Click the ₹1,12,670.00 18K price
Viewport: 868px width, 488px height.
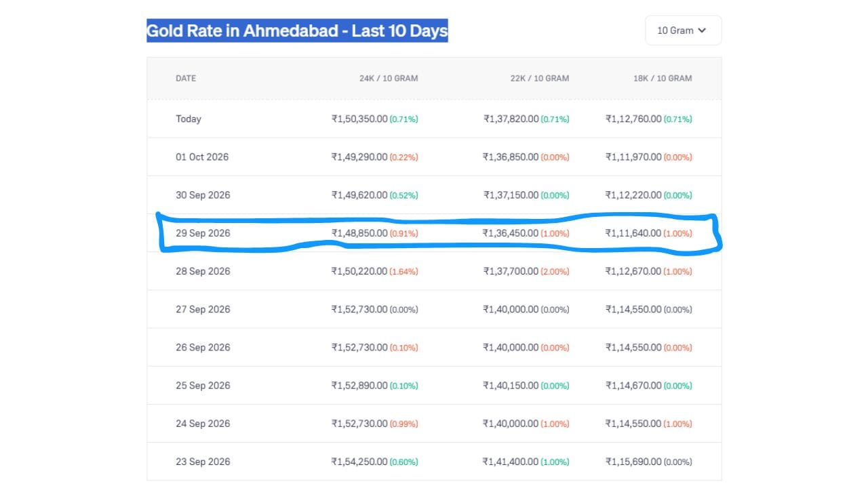633,271
